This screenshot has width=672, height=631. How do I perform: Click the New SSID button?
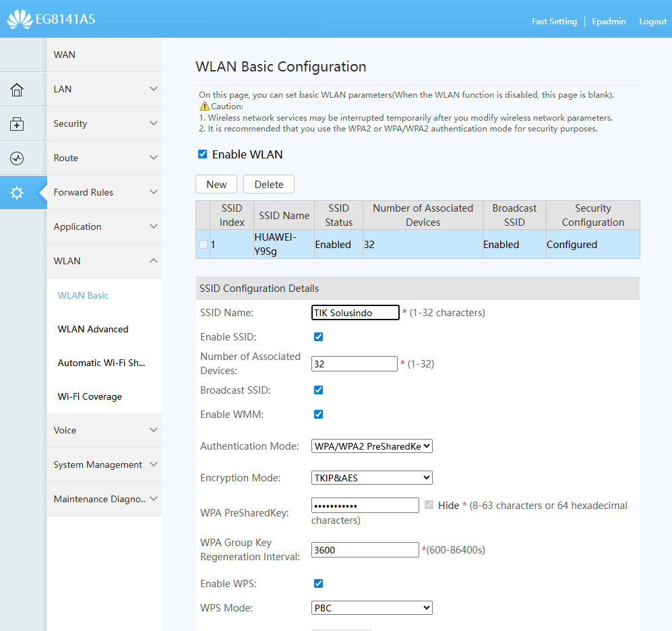[x=216, y=185]
